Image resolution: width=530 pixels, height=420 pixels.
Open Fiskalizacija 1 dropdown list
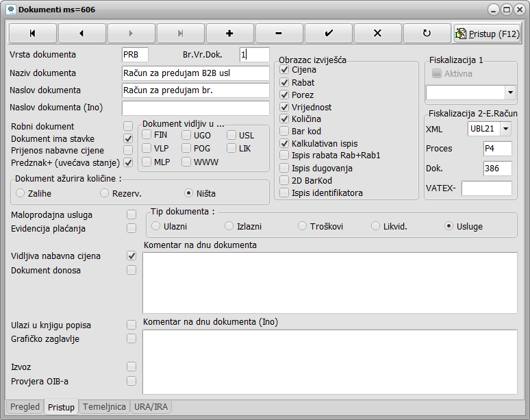[510, 91]
